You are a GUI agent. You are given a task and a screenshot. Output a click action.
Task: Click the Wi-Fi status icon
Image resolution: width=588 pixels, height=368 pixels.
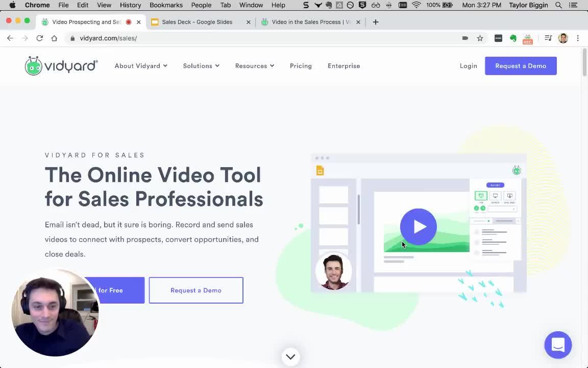416,5
